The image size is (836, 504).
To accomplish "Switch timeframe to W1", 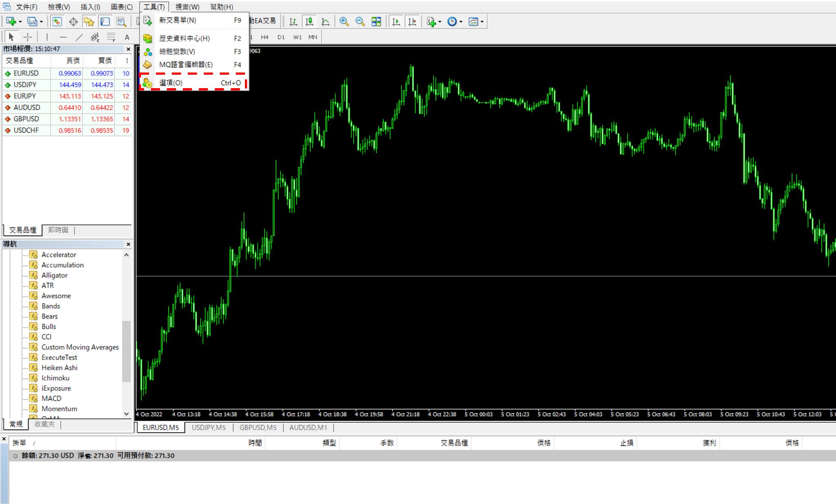I will (297, 37).
